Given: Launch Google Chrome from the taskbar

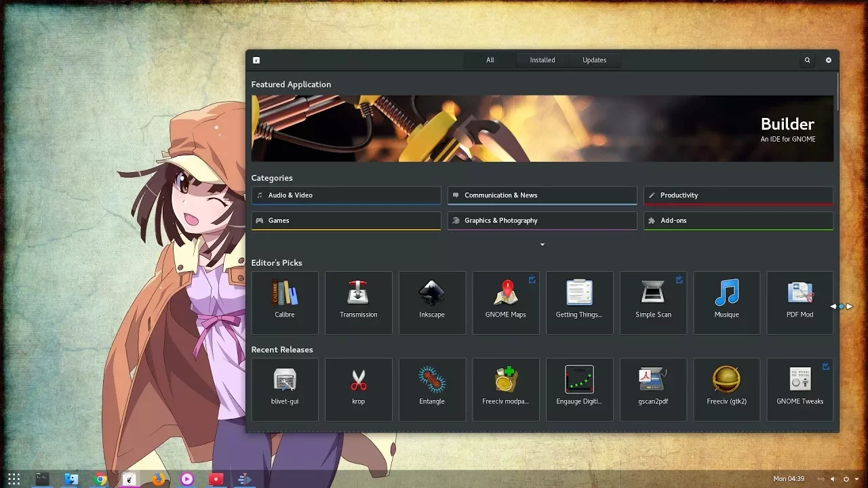Looking at the screenshot, I should tap(100, 479).
